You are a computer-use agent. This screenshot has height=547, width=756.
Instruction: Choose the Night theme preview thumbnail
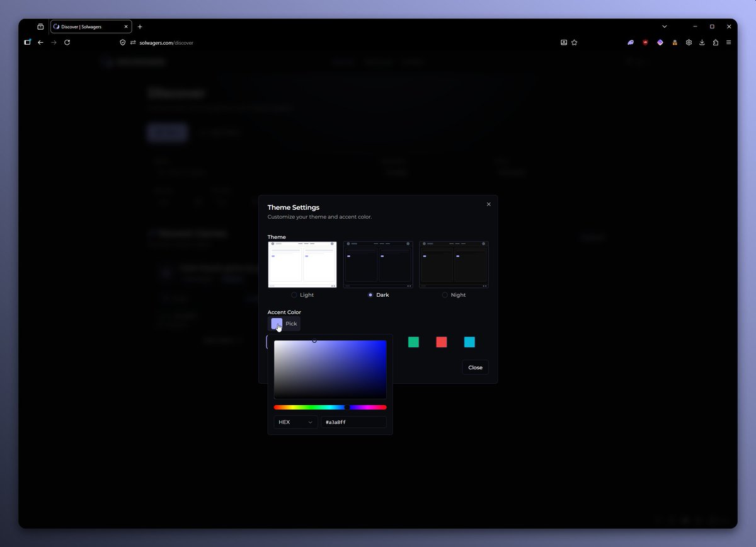tap(454, 265)
